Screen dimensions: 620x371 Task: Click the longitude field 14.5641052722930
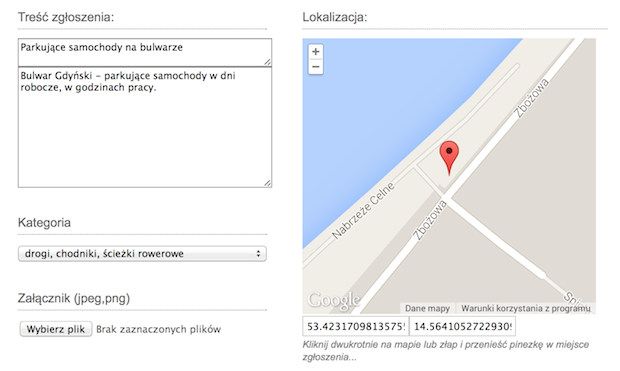462,326
